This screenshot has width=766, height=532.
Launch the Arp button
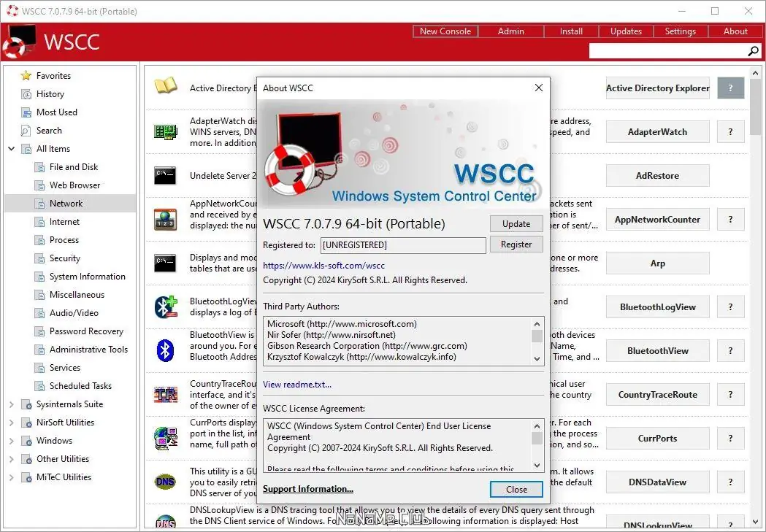(657, 263)
